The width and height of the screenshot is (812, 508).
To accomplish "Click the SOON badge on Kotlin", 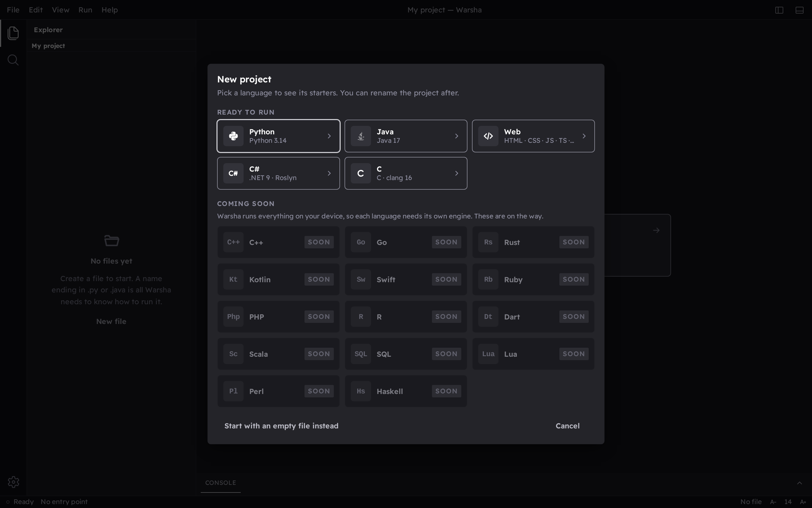I will pos(319,279).
